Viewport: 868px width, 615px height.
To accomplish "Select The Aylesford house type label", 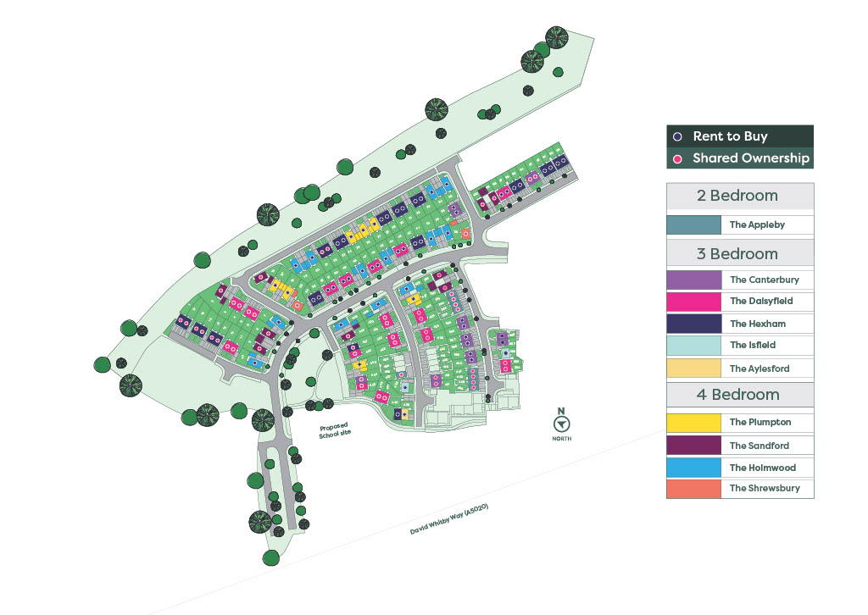I will (759, 368).
